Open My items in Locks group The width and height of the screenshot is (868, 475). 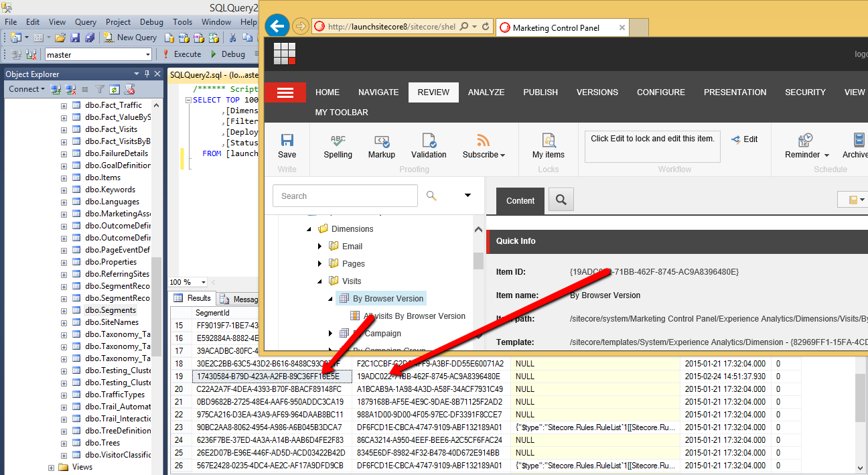click(549, 146)
